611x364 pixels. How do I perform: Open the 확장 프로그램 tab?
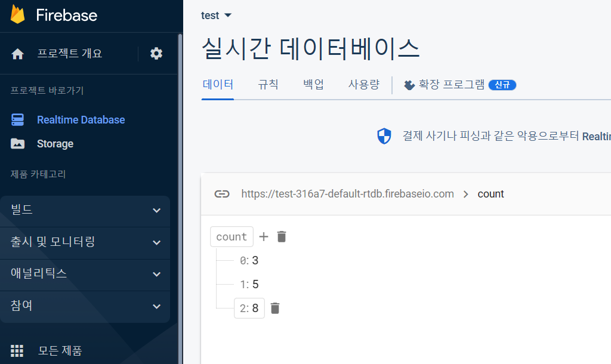(452, 85)
